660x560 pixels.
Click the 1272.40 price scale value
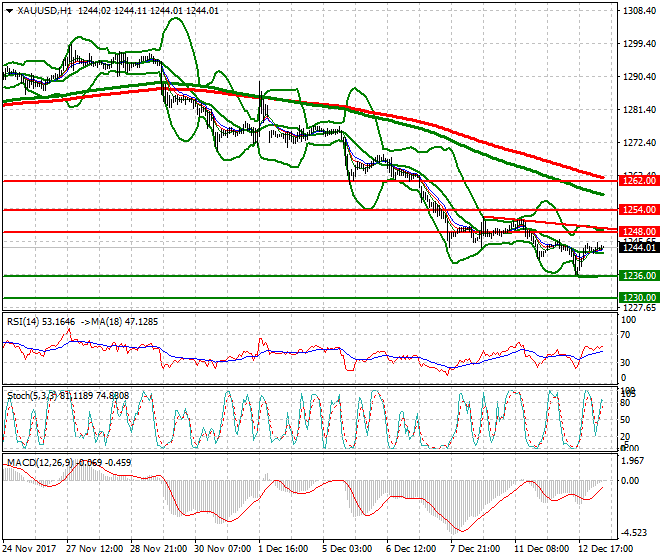tap(639, 142)
